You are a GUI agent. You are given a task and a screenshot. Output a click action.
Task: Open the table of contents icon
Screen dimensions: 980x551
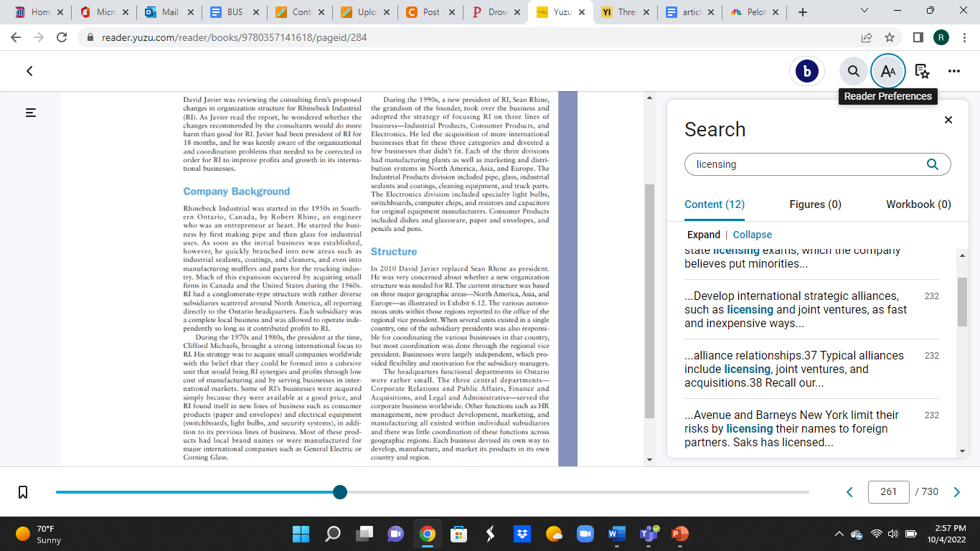(x=31, y=113)
